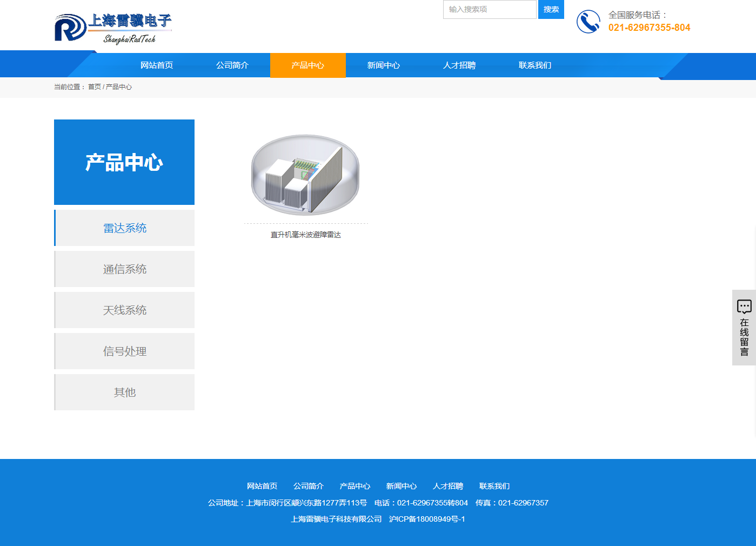Image resolution: width=756 pixels, height=546 pixels.
Task: Open 公司简介 in the top navigation
Action: coord(232,65)
